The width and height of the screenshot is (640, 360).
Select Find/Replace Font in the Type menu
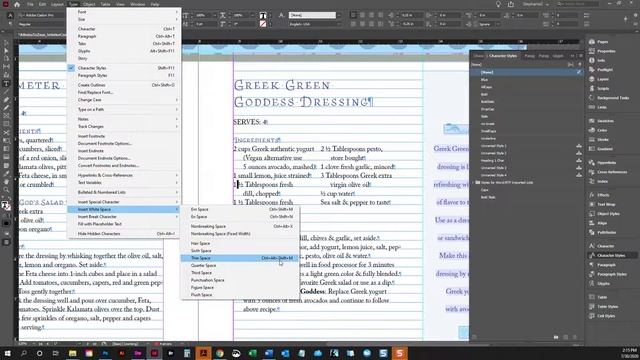click(124, 93)
